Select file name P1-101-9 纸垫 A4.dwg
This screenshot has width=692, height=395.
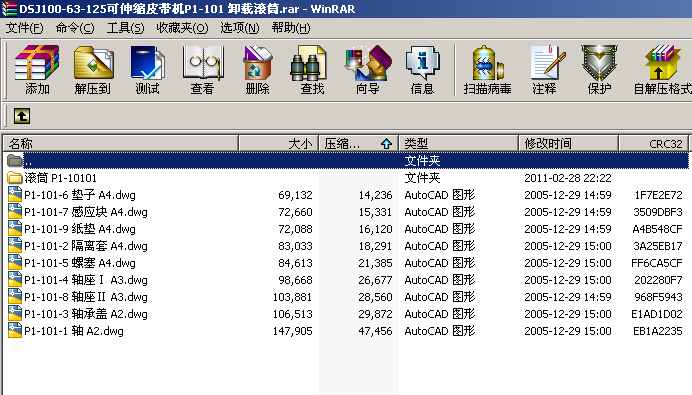tap(80, 229)
